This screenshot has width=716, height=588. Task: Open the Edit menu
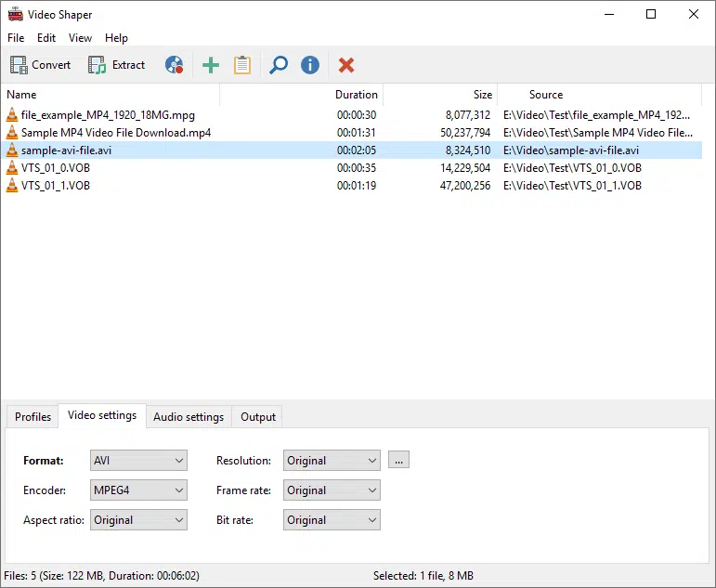(x=46, y=38)
